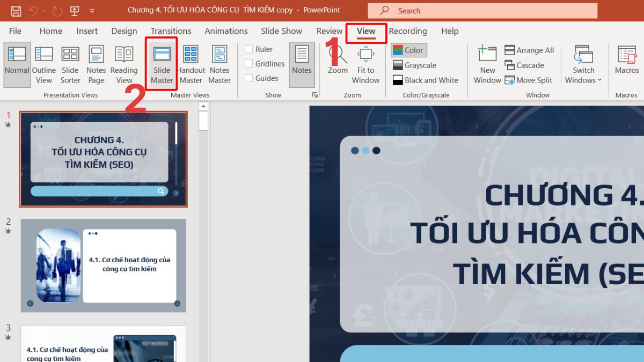
Task: Open Show group dialog launcher
Action: click(x=314, y=95)
